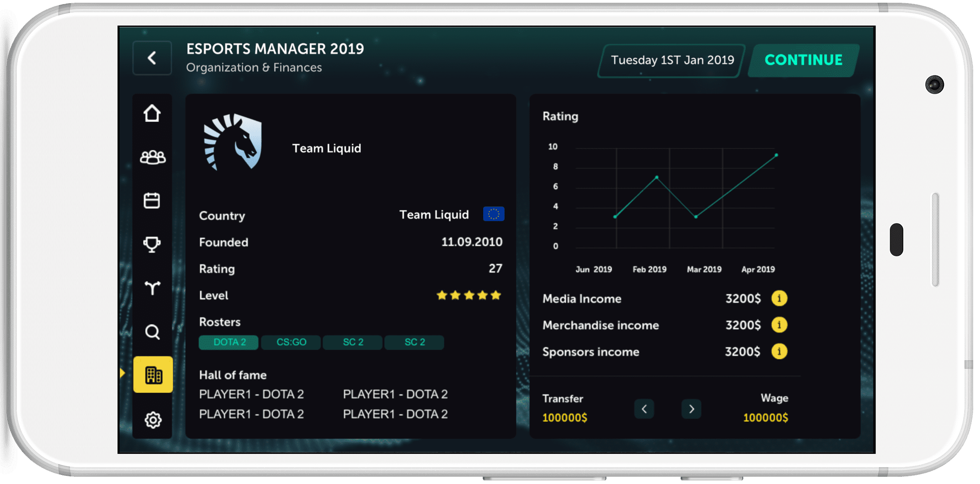Go back using the top-left arrow button

(x=152, y=58)
